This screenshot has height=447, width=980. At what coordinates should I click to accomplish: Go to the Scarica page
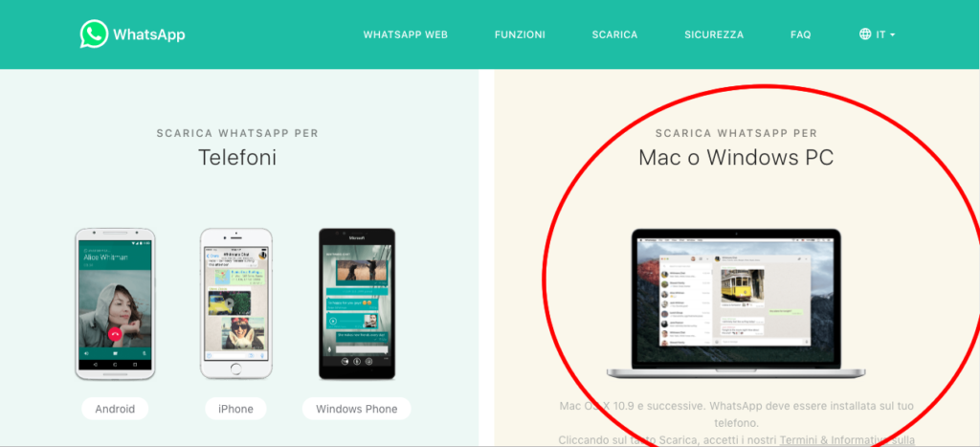[615, 35]
